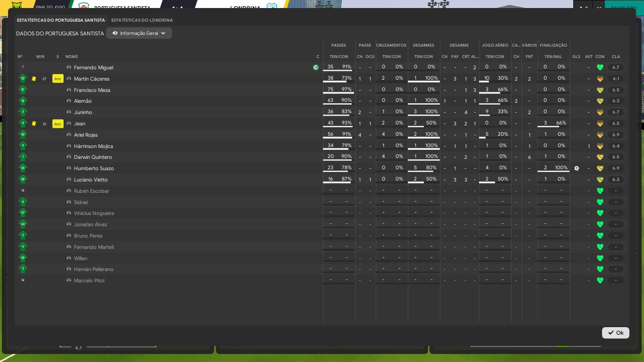Click Francisco Meza's 97% pass completion cell
The height and width of the screenshot is (362, 644).
click(x=347, y=90)
